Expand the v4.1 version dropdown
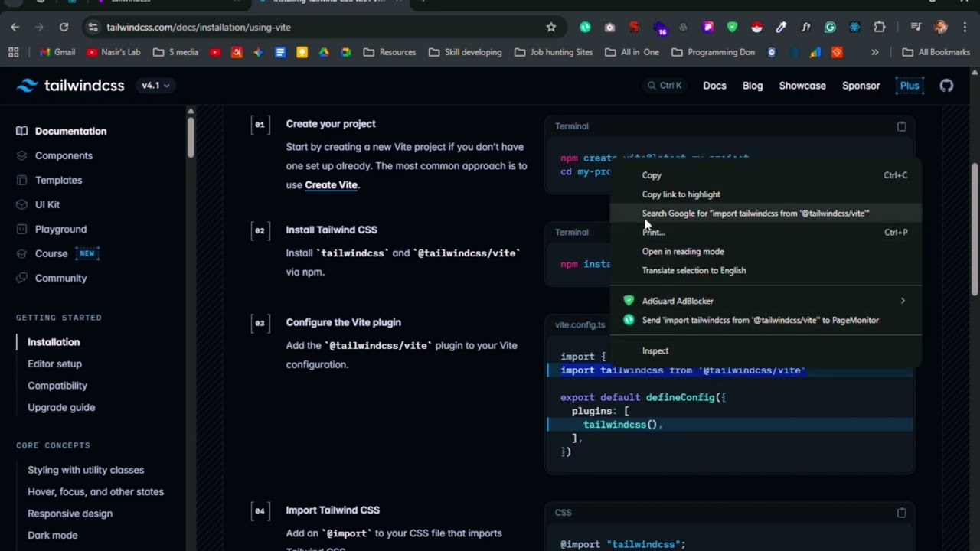The width and height of the screenshot is (980, 551). [x=155, y=86]
